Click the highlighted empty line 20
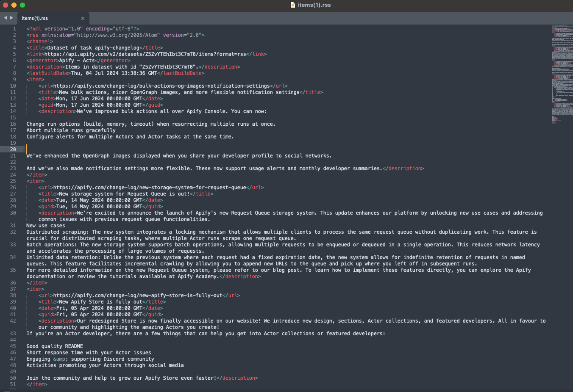 85,149
